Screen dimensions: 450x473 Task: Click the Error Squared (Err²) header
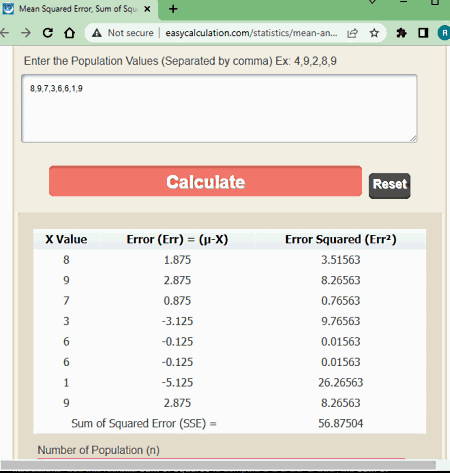pyautogui.click(x=340, y=239)
